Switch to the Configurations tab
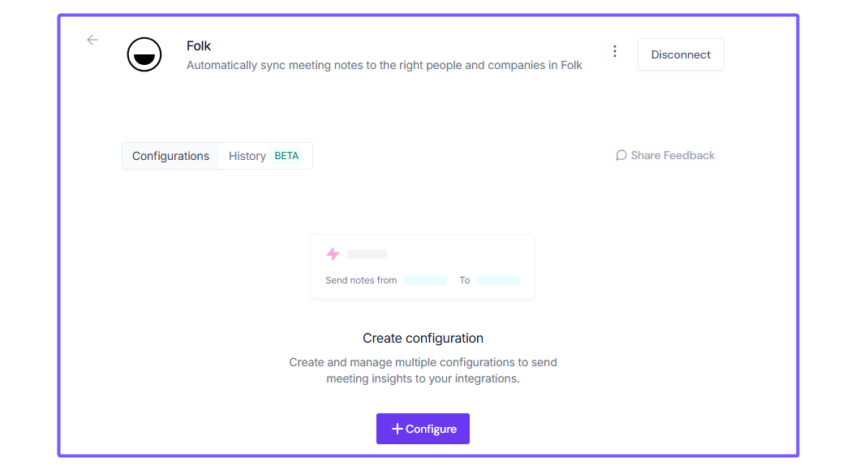The height and width of the screenshot is (475, 868). click(170, 156)
